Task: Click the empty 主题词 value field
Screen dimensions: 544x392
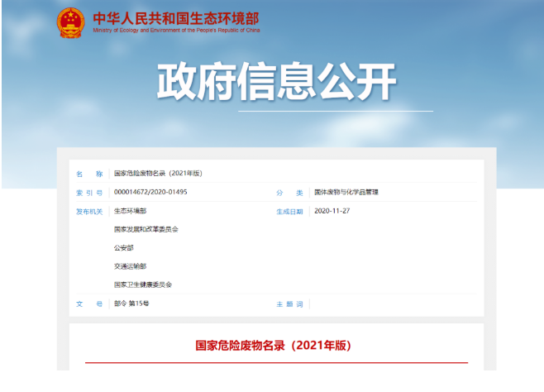Action: coord(389,304)
